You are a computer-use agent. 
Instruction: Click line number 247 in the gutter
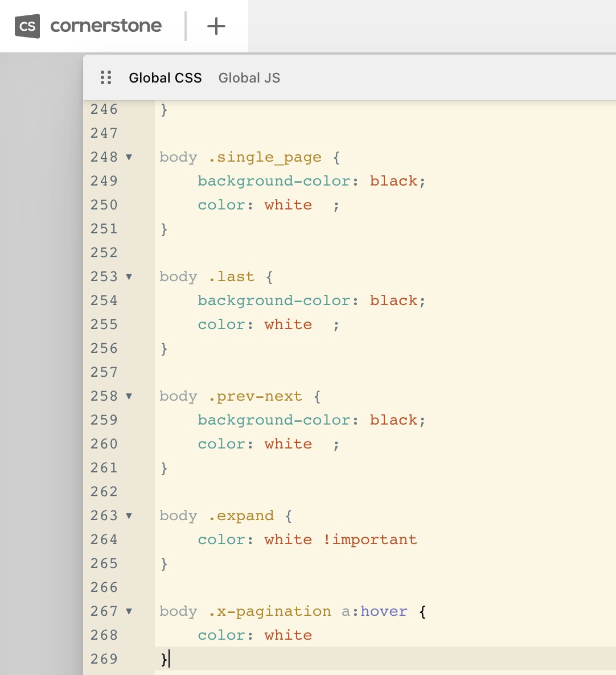104,133
